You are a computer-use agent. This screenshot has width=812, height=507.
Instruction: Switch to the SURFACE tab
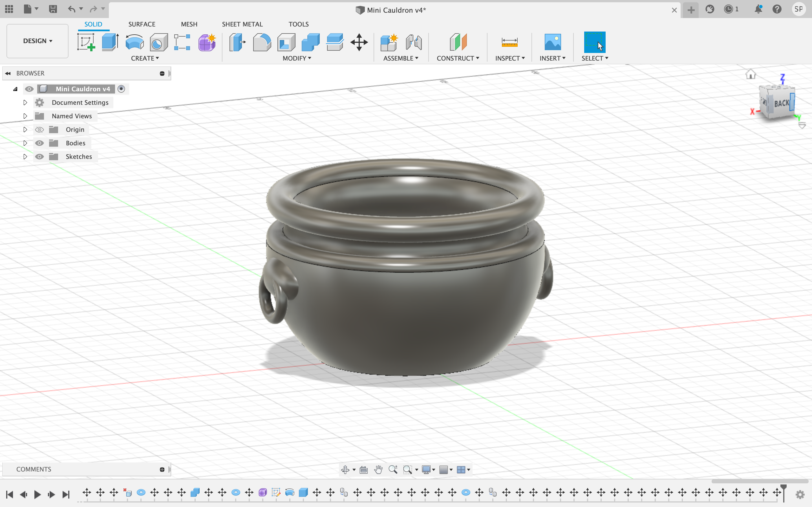point(142,24)
